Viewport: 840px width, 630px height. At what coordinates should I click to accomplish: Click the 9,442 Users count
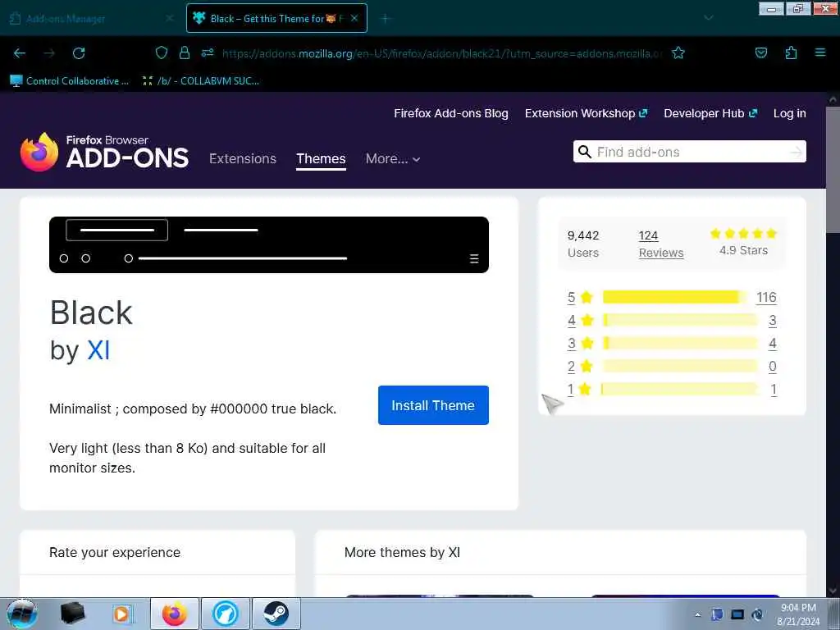pyautogui.click(x=583, y=244)
